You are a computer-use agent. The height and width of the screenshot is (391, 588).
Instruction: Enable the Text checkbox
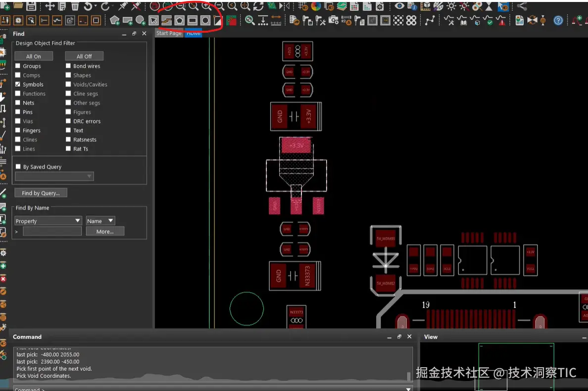click(68, 130)
